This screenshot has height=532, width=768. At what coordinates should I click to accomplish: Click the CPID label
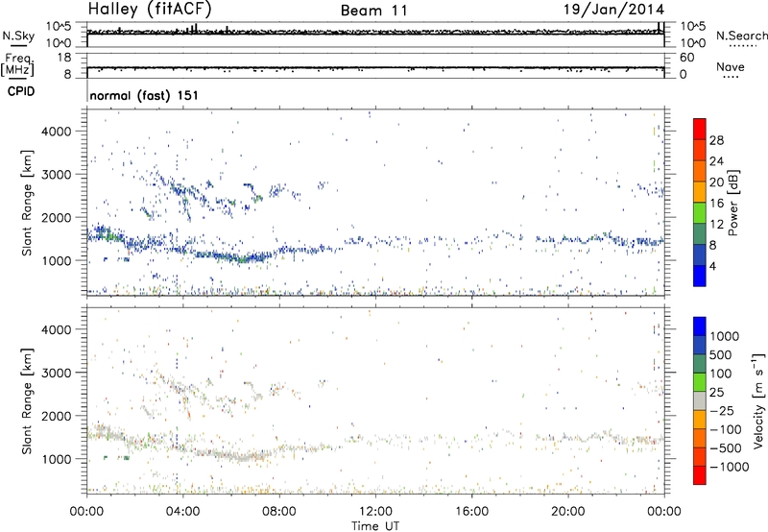(x=21, y=91)
